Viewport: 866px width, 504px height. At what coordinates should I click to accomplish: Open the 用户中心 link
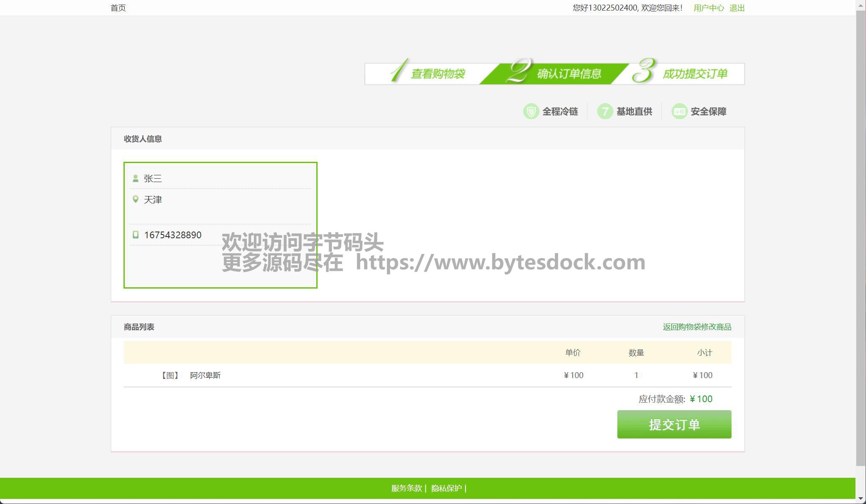click(709, 8)
